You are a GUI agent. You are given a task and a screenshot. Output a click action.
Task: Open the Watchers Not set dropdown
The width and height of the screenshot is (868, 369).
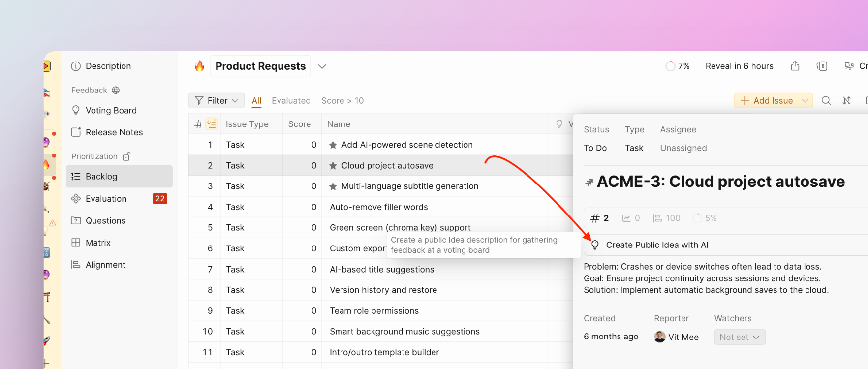pos(740,337)
